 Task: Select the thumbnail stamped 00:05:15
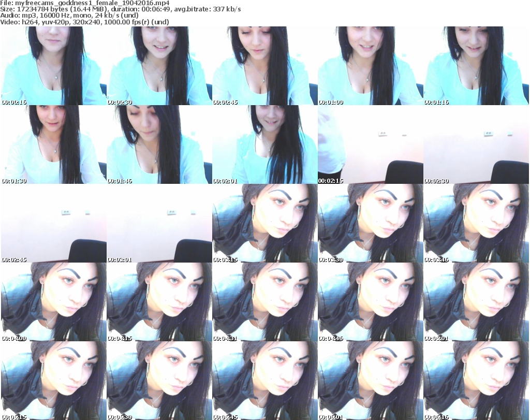54,381
